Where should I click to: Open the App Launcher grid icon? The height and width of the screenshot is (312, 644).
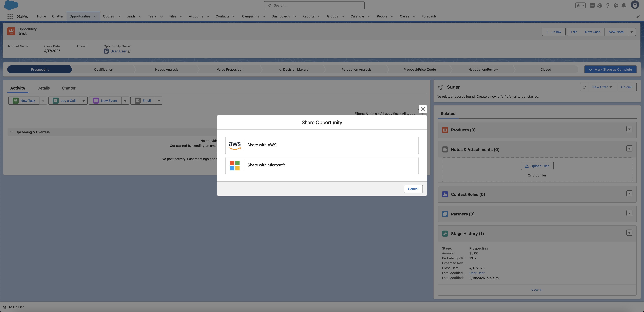click(x=10, y=16)
